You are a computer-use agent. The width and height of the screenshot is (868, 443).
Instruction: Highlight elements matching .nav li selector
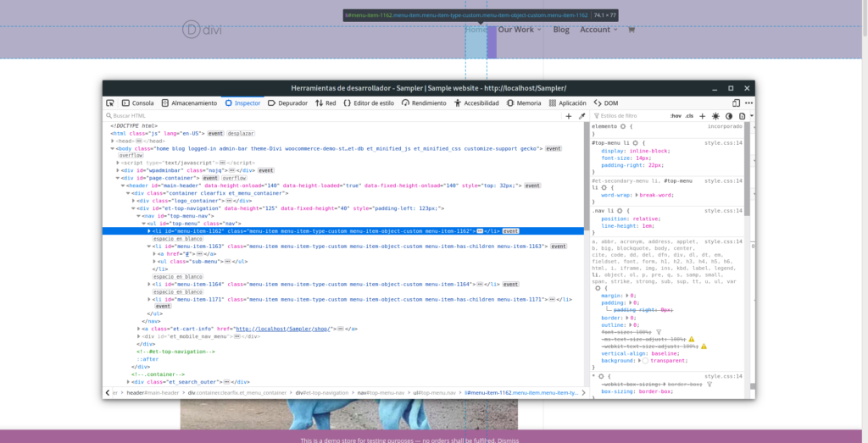pyautogui.click(x=620, y=211)
